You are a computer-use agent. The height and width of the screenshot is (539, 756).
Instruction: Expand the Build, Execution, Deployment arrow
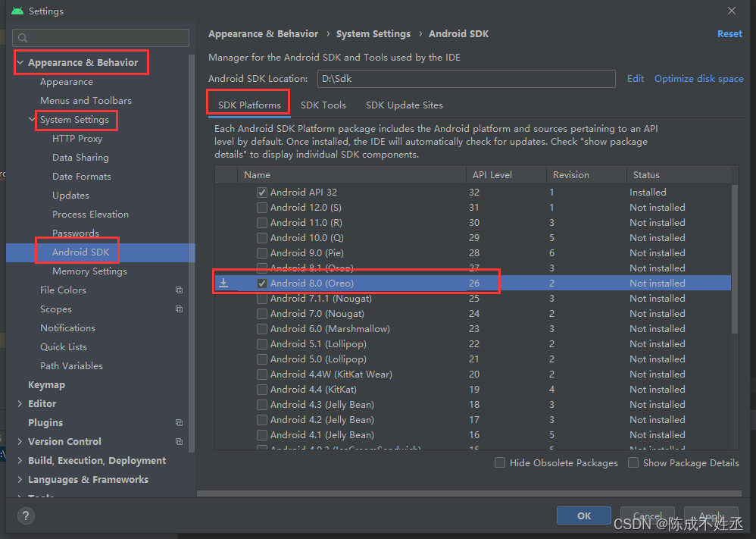[20, 460]
